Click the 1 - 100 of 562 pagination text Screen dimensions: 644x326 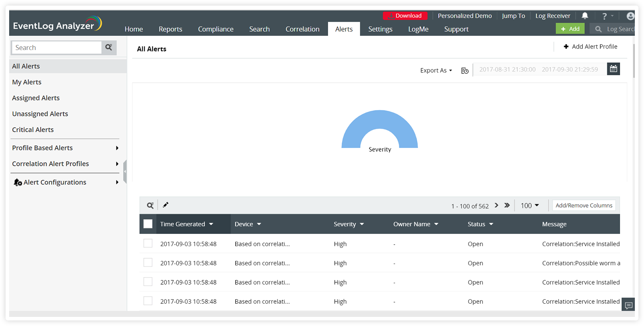(x=470, y=206)
